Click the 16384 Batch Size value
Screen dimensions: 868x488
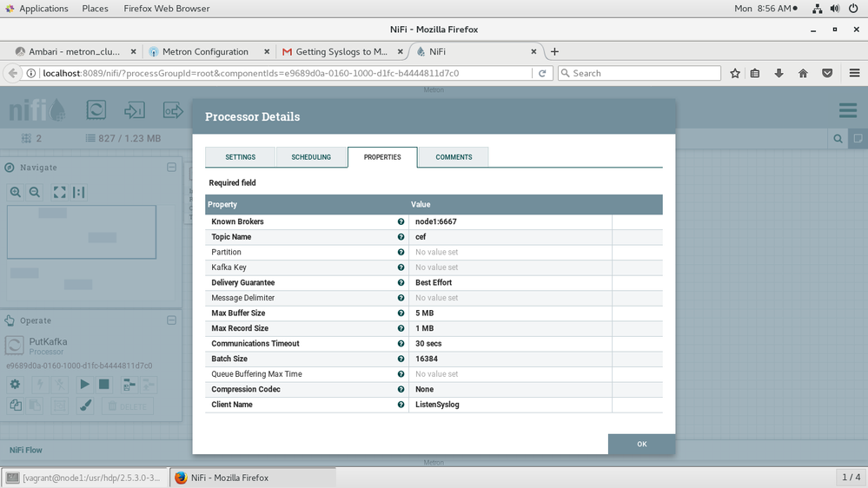(427, 359)
